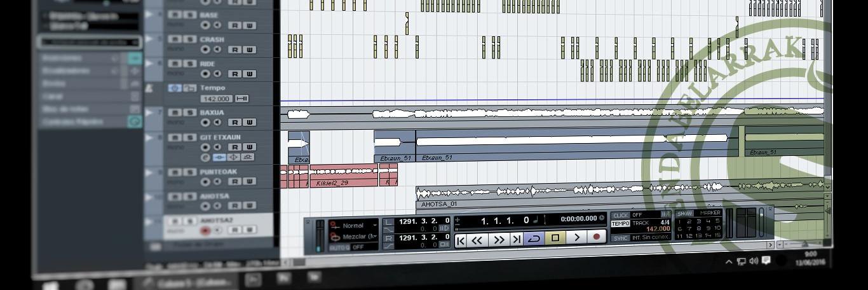Toggle AUTO Q in the transport panel
This screenshot has width=868, height=290.
(339, 247)
